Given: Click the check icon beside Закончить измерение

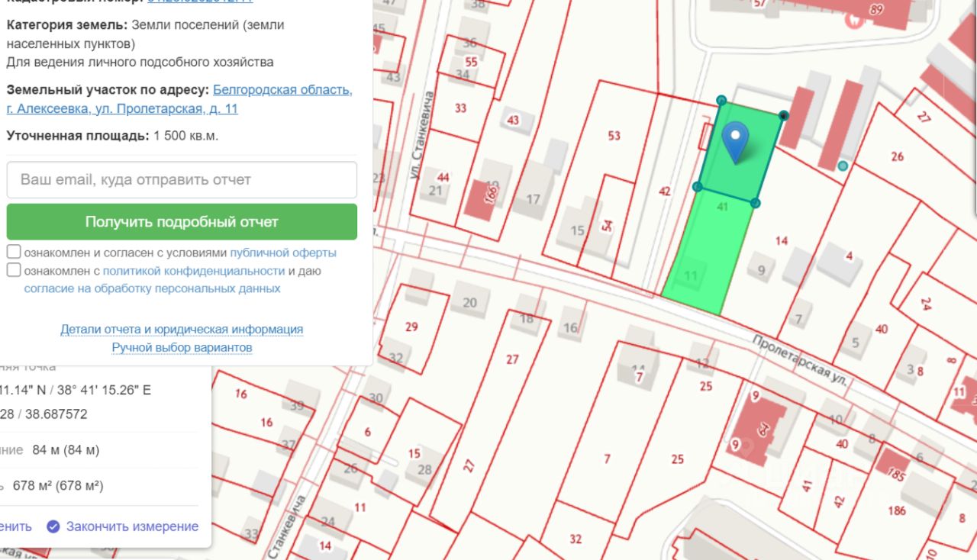Looking at the screenshot, I should coord(53,526).
